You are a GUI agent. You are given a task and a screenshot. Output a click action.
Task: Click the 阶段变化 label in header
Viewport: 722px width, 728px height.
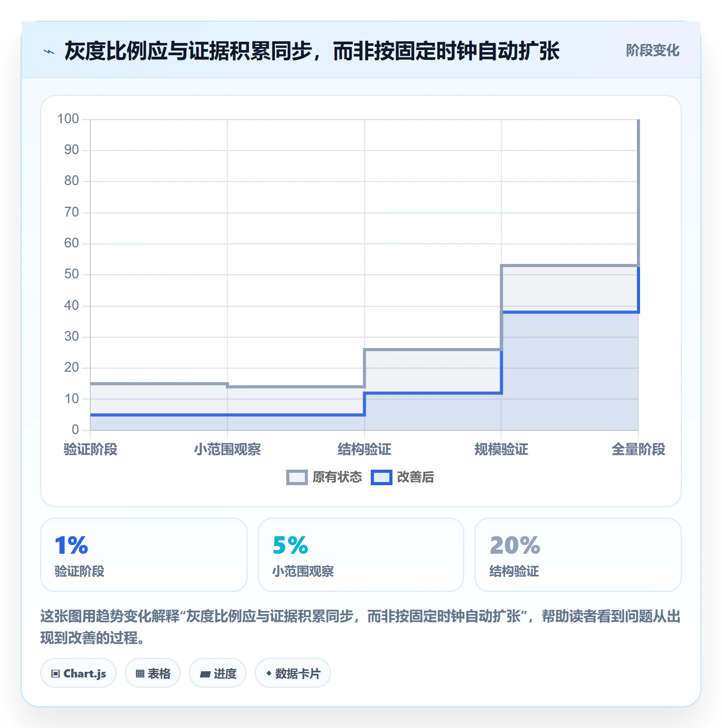click(x=653, y=51)
